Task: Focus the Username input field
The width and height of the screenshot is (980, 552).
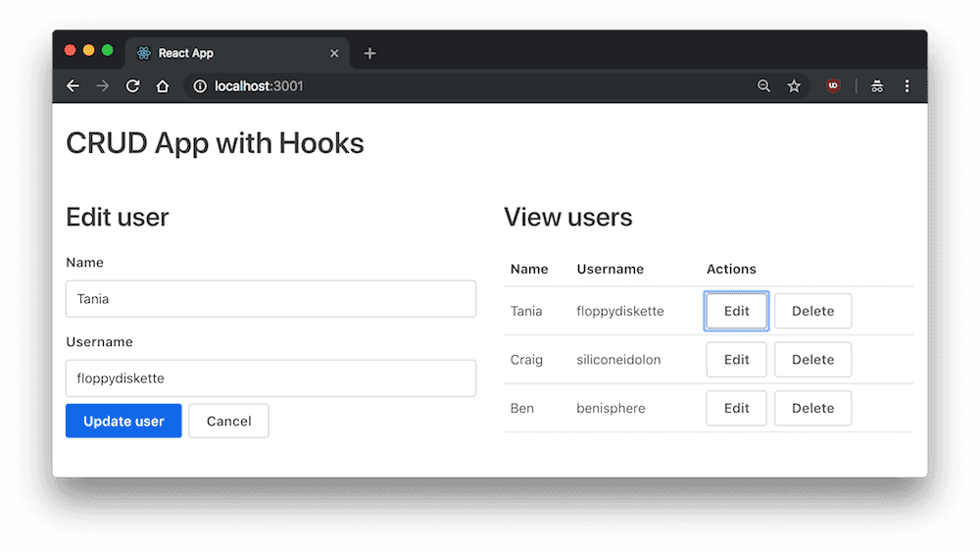Action: point(270,378)
